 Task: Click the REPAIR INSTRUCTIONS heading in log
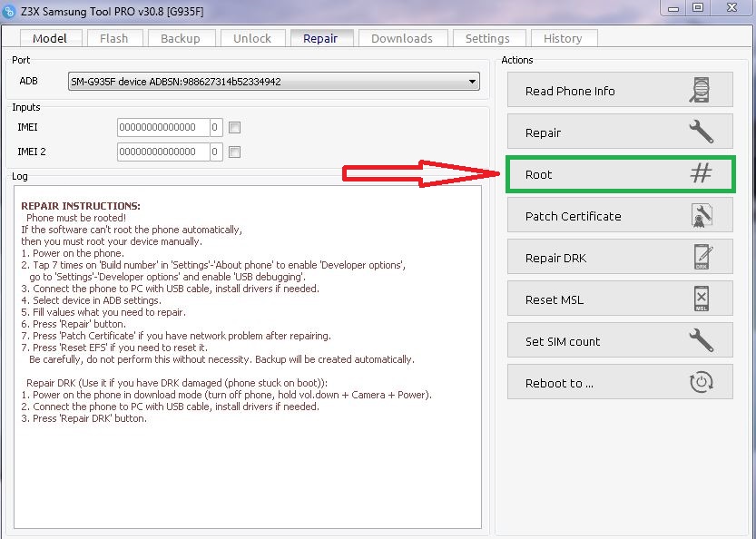point(81,206)
